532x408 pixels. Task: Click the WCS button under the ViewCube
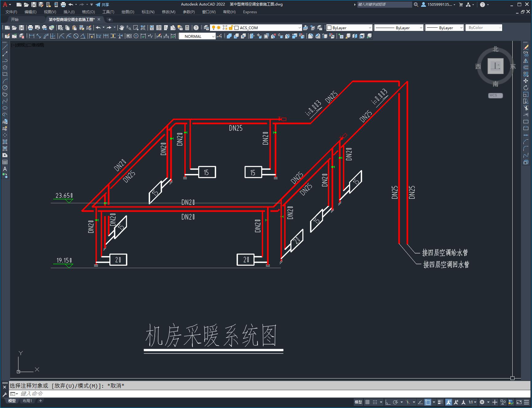pos(495,95)
